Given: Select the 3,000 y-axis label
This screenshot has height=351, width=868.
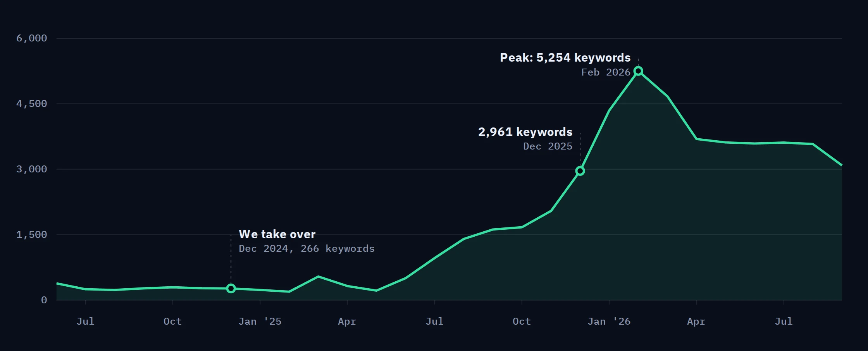Looking at the screenshot, I should click(x=32, y=169).
